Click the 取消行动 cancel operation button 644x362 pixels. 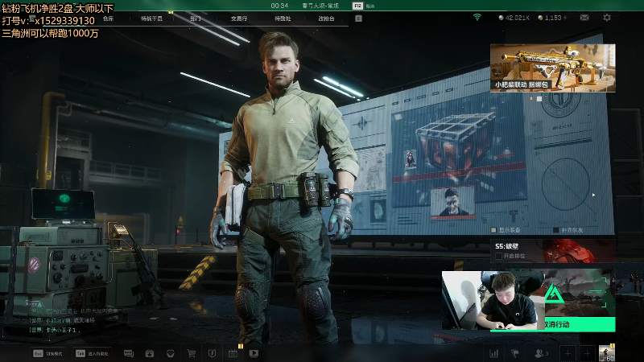coord(580,324)
